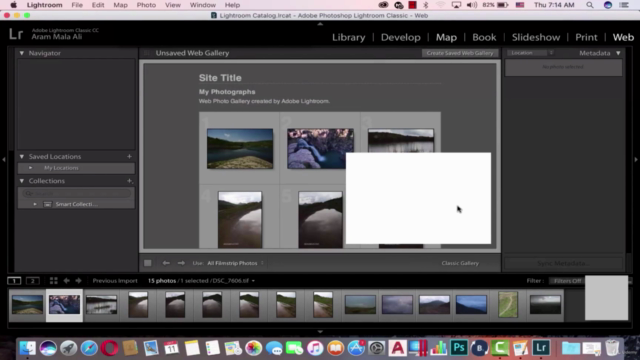The width and height of the screenshot is (640, 360).
Task: Select the green trail filmstrip thumbnail
Action: pyautogui.click(x=508, y=304)
